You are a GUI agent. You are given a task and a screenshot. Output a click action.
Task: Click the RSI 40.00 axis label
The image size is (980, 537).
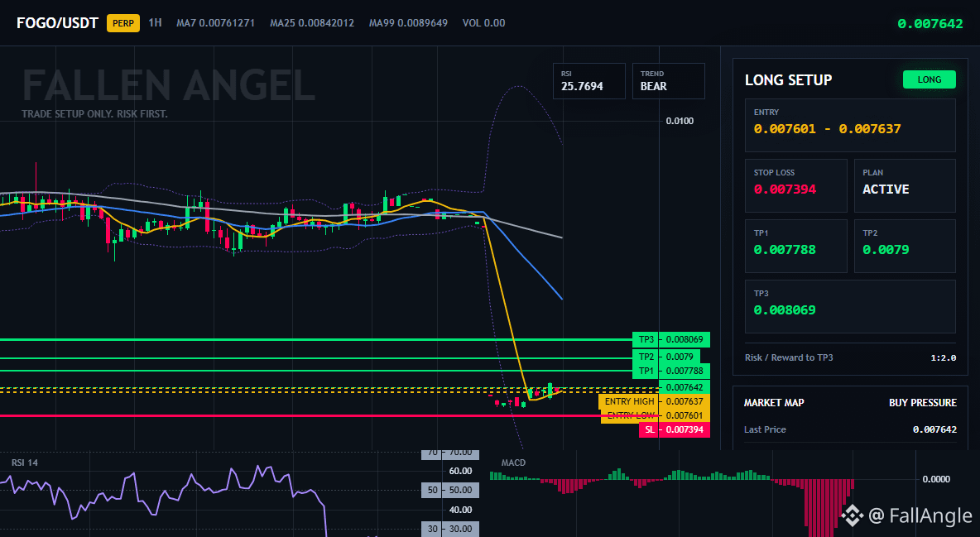tap(461, 510)
